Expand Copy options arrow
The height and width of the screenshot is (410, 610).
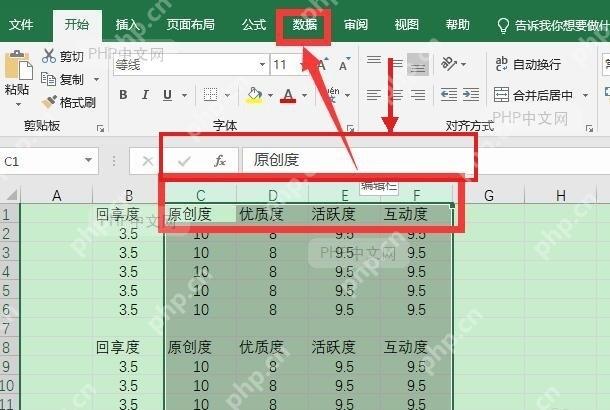(96, 80)
